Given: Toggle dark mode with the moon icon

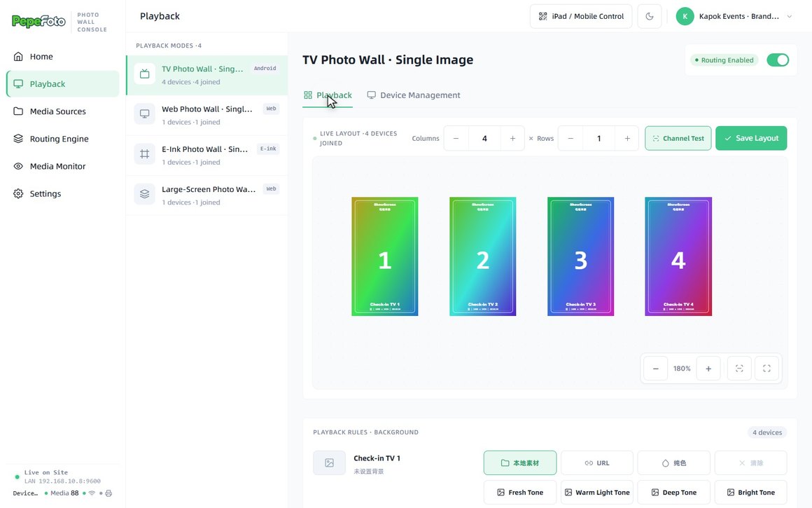Looking at the screenshot, I should 650,16.
